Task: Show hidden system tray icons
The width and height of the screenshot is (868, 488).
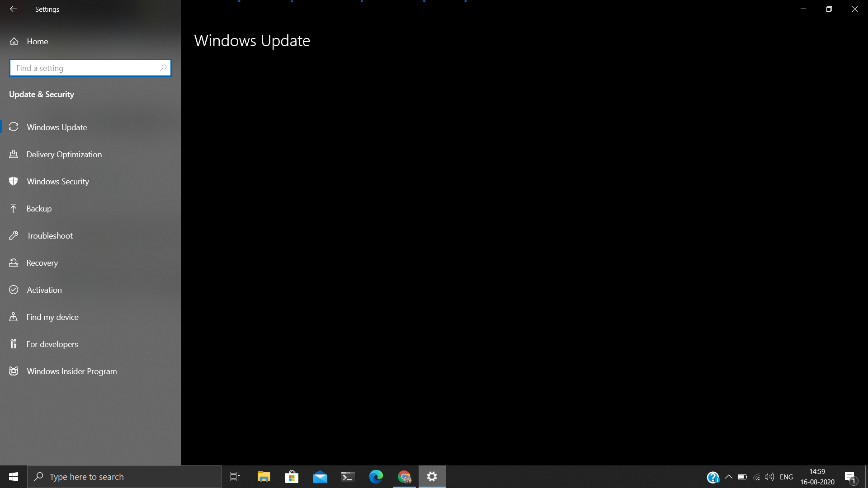Action: [729, 477]
